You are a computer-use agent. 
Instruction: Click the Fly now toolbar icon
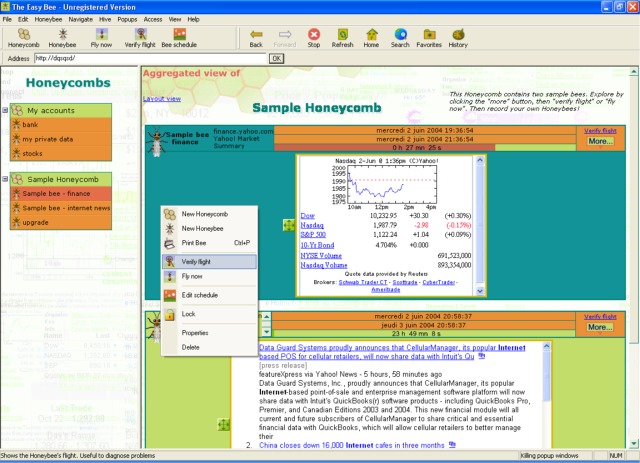(x=102, y=34)
